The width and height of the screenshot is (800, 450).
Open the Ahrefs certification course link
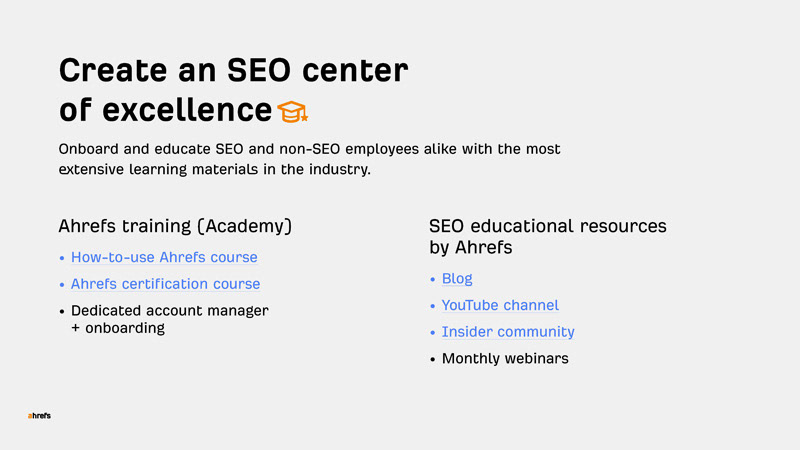165,284
